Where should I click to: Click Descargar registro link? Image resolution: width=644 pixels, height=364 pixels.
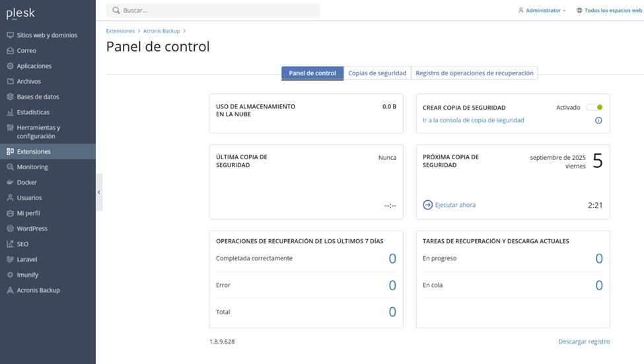[x=584, y=342]
